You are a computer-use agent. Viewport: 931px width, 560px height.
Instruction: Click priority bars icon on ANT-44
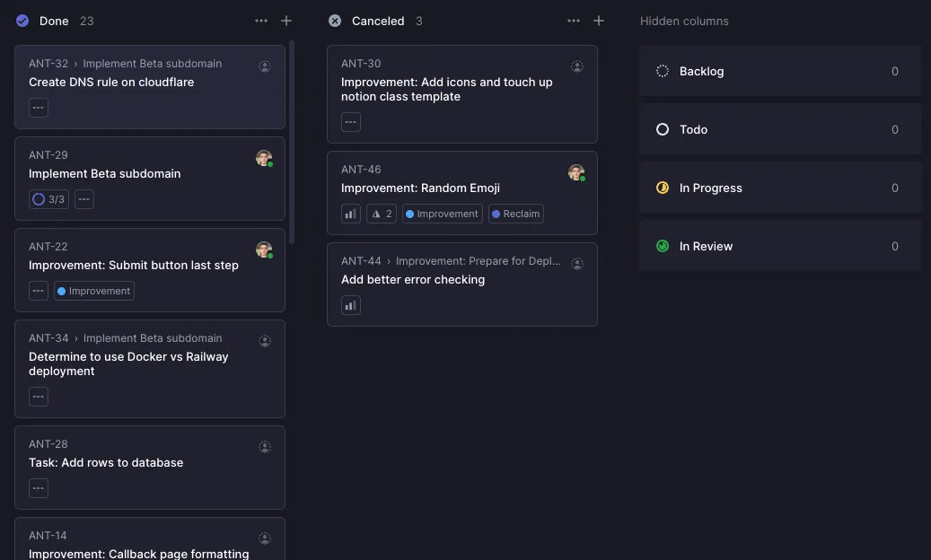(x=351, y=306)
